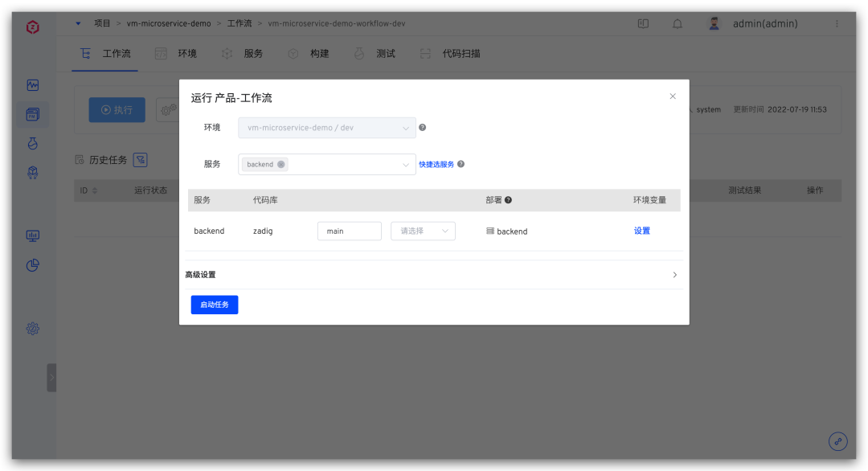Open the documentation book icon in header

tap(643, 24)
